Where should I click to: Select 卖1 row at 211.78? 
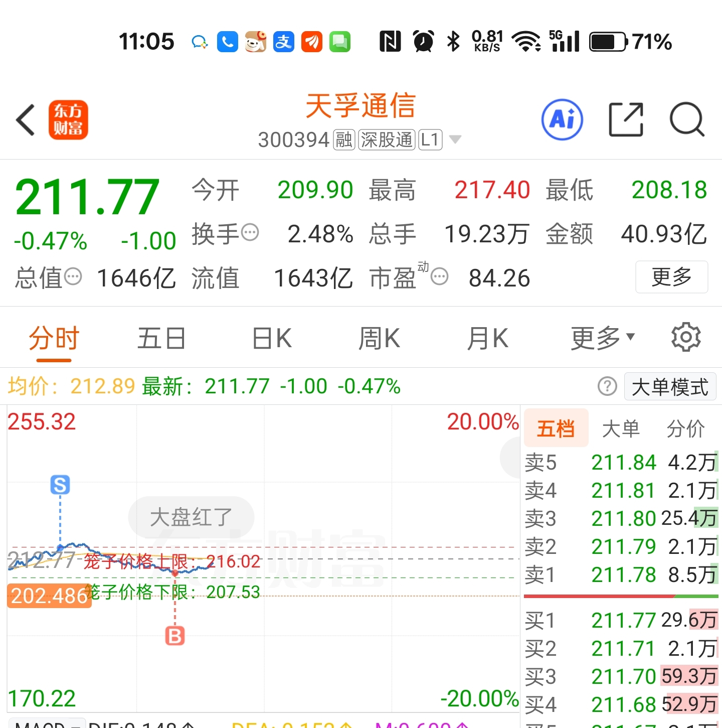[621, 574]
